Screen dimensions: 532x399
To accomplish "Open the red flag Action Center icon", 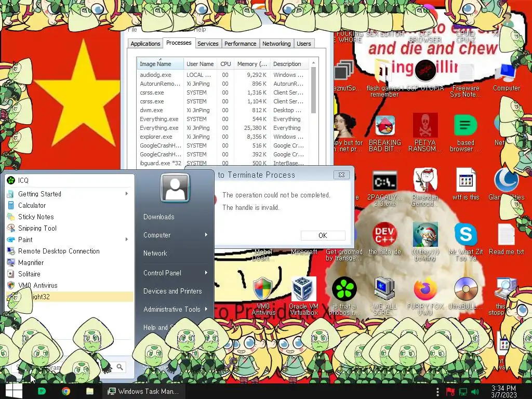I will point(450,392).
